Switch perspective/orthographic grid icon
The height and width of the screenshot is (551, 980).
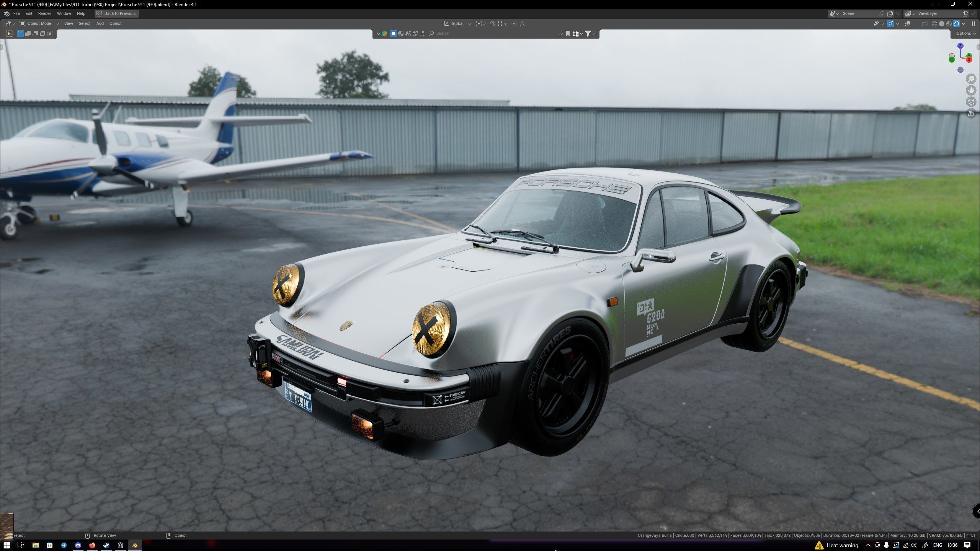click(x=971, y=114)
